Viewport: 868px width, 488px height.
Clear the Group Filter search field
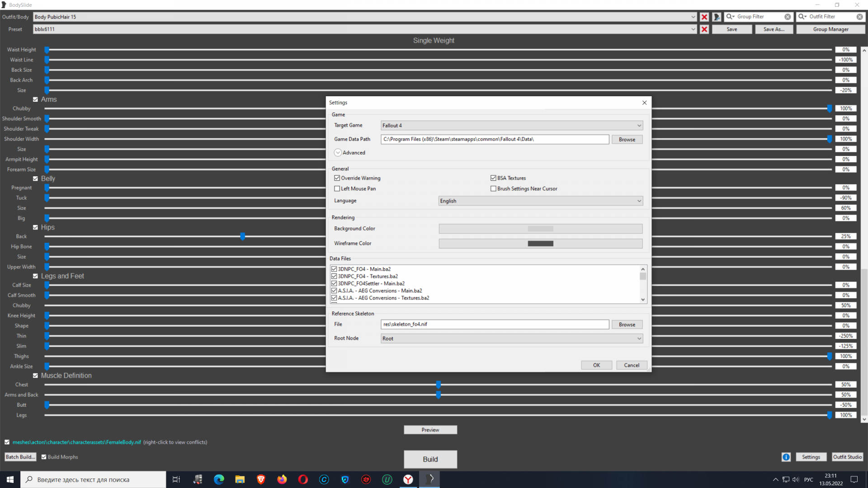[788, 17]
